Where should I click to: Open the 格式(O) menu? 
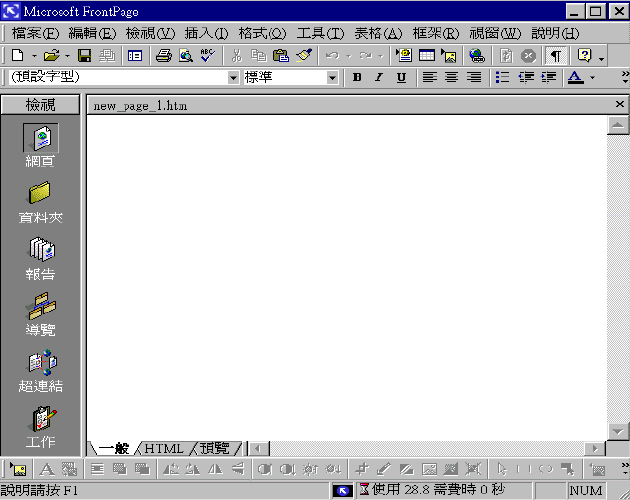pos(262,33)
